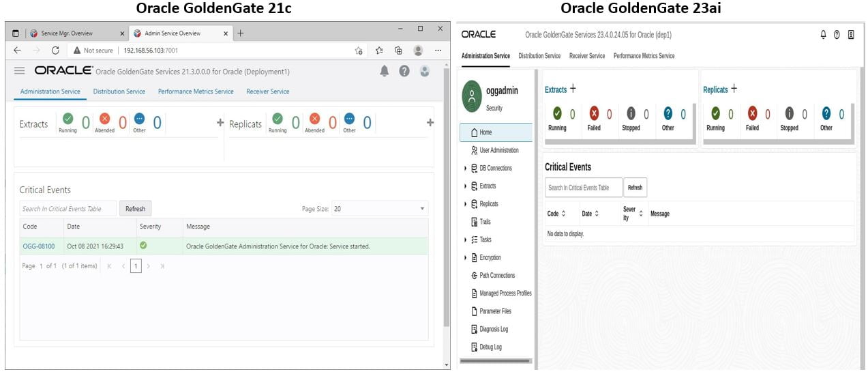The image size is (868, 374).
Task: Open the hamburger menu in GoldenGate 21c
Action: pyautogui.click(x=20, y=71)
